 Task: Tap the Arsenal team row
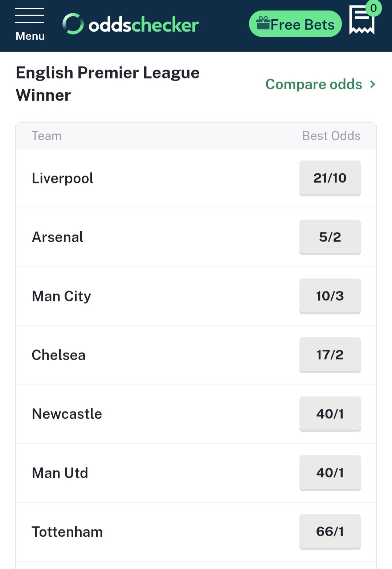click(196, 237)
